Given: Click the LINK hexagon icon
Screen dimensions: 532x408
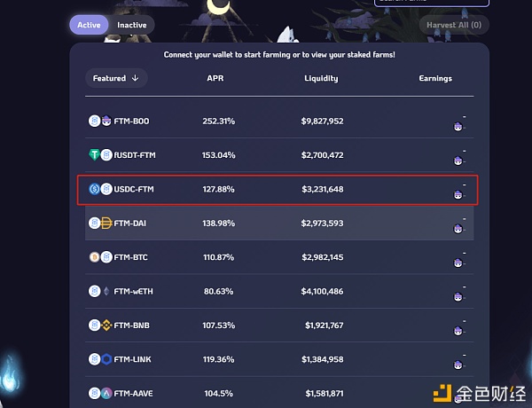Looking at the screenshot, I should tap(106, 359).
